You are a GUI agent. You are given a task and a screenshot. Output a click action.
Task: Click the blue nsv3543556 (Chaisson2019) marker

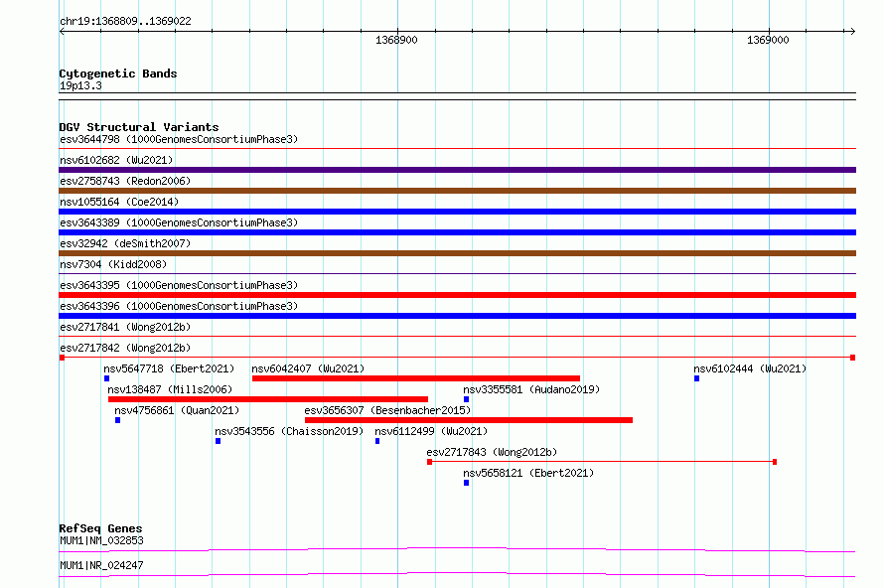click(x=219, y=441)
